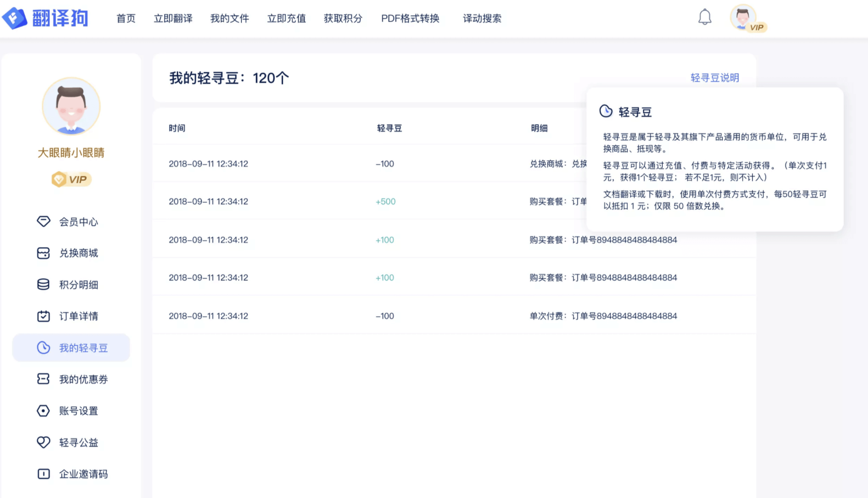Open user avatar menu in header
This screenshot has width=868, height=498.
[743, 17]
